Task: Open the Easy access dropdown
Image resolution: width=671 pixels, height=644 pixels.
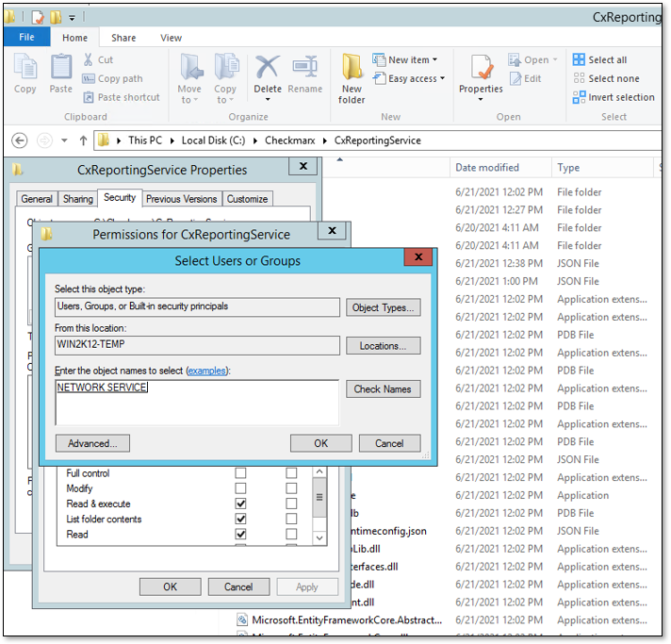Action: coord(409,78)
